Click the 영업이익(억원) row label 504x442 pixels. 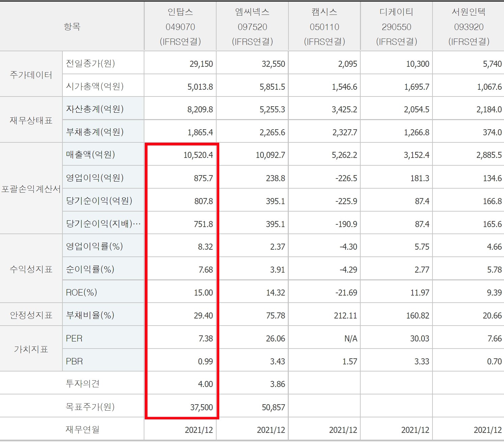(x=95, y=178)
